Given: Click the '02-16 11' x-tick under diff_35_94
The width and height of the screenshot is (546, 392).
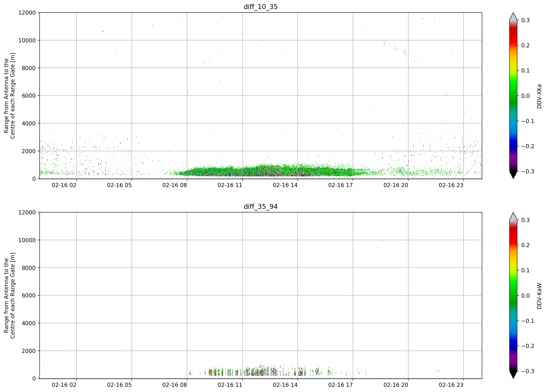Looking at the screenshot, I should pos(230,385).
